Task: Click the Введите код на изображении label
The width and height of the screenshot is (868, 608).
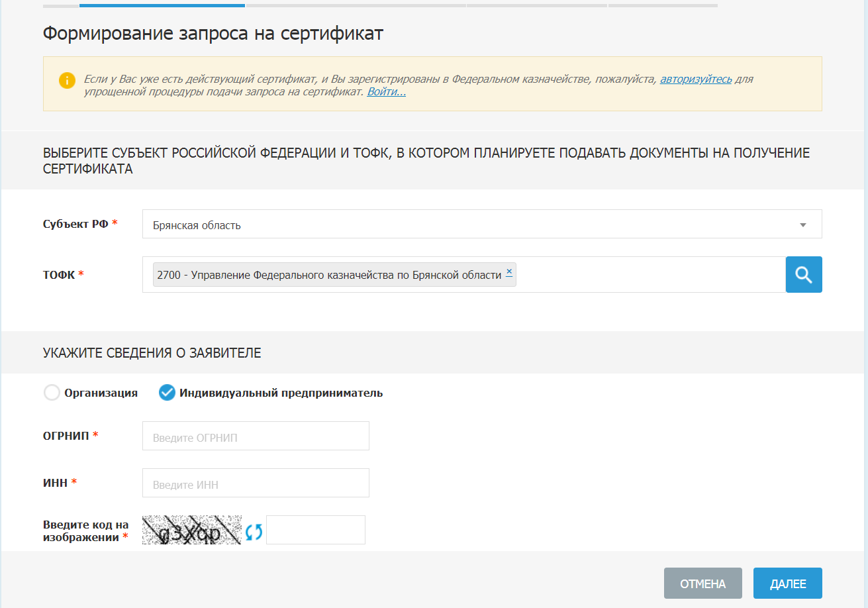Action: [86, 531]
